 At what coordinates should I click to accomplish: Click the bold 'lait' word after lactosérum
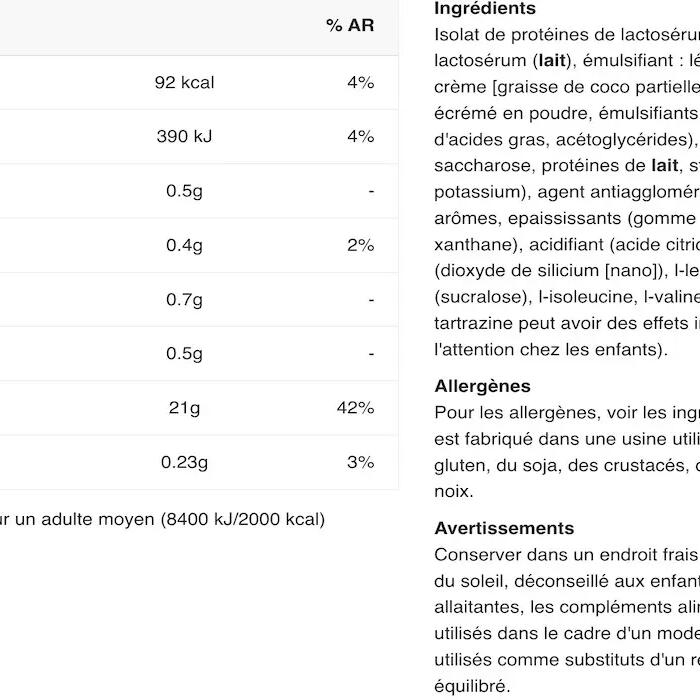point(552,60)
